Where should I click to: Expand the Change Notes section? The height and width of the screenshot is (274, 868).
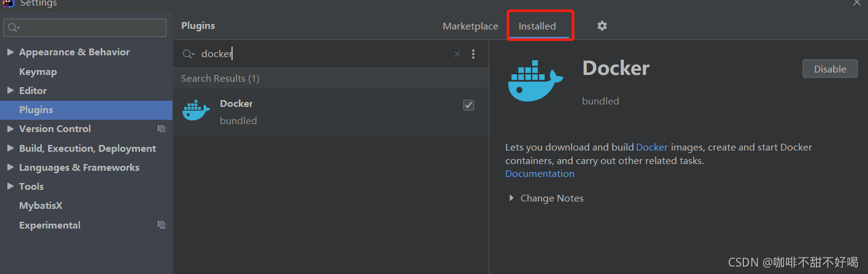[511, 198]
